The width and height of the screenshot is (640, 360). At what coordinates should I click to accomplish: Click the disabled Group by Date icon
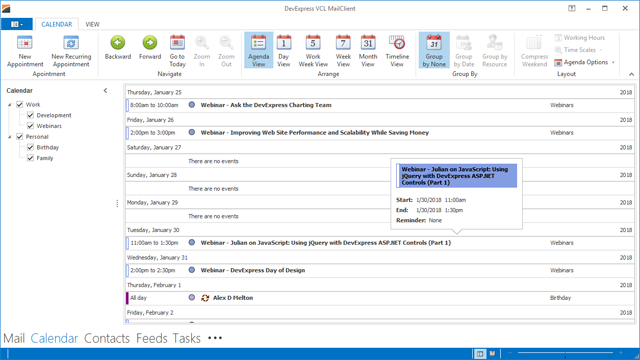464,43
